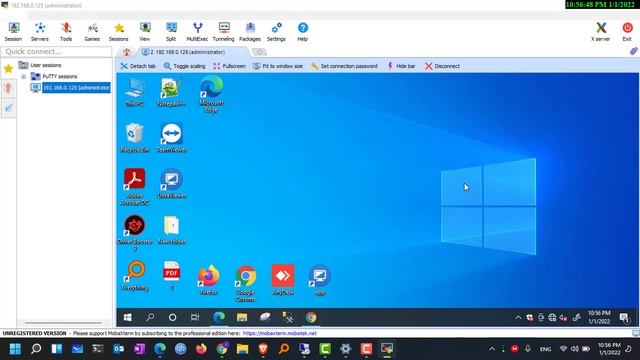
Task: Click Fit to window size
Action: click(x=278, y=66)
